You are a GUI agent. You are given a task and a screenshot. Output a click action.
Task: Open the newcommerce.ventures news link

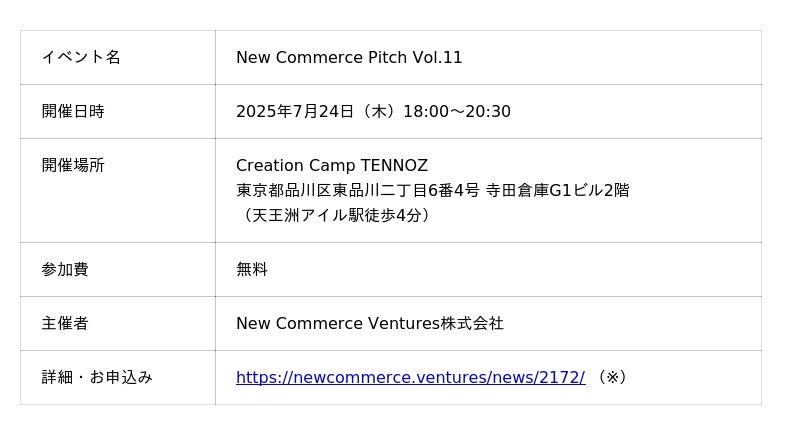coord(410,377)
